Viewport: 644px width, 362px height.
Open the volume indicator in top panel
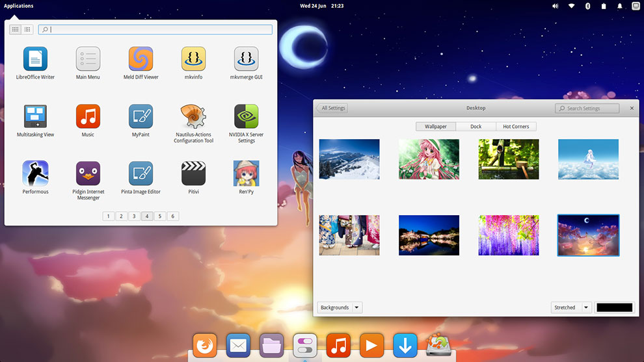(x=555, y=6)
